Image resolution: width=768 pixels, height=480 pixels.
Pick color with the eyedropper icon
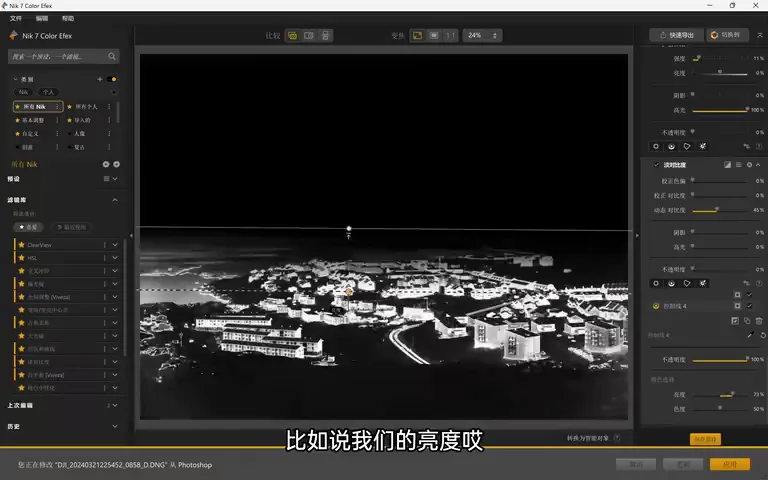(x=750, y=335)
